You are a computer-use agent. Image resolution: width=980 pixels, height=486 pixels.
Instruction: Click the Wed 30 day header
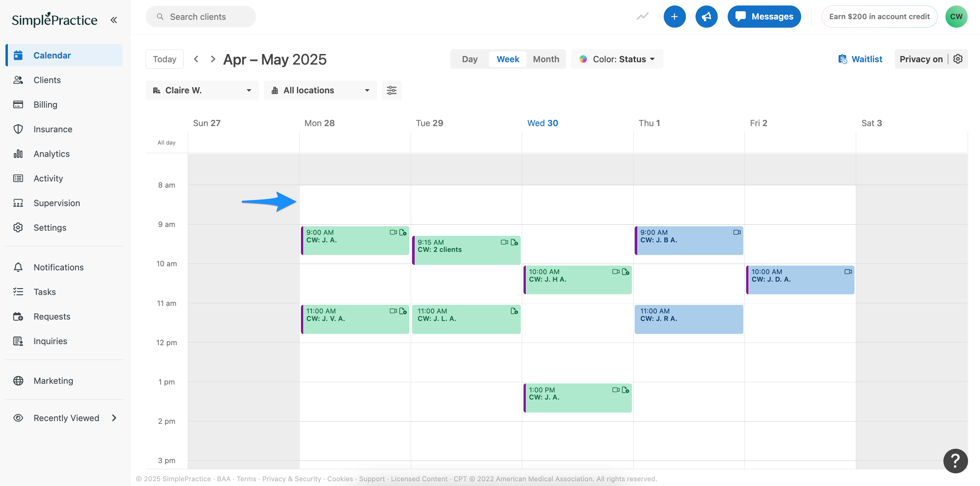click(x=542, y=123)
